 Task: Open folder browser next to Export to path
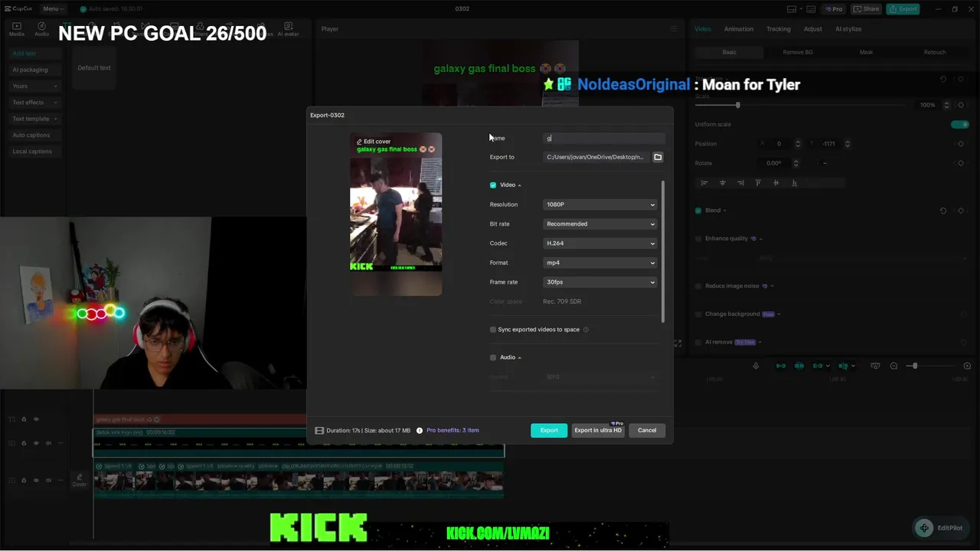pos(658,157)
